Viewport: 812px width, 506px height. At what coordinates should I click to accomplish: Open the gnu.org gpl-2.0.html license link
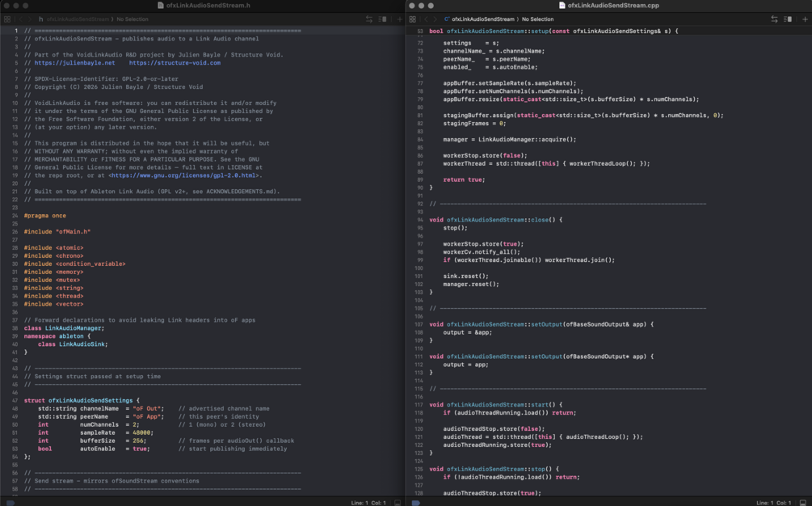pyautogui.click(x=184, y=175)
